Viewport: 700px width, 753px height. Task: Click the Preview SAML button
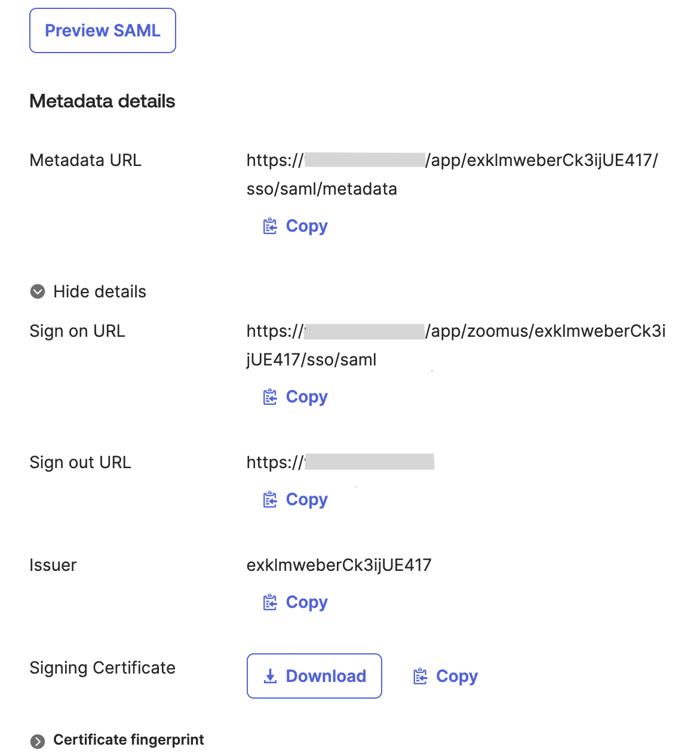click(x=103, y=30)
